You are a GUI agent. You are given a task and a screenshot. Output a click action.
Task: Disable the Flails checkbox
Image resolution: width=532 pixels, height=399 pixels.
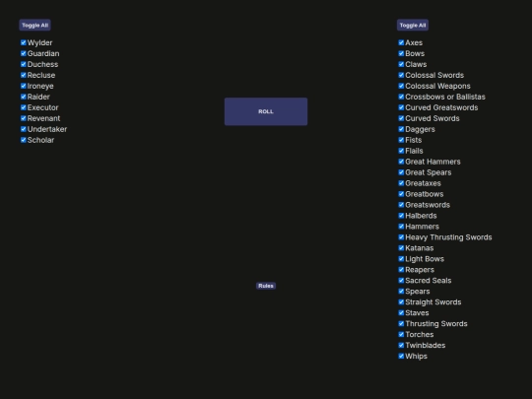click(401, 151)
